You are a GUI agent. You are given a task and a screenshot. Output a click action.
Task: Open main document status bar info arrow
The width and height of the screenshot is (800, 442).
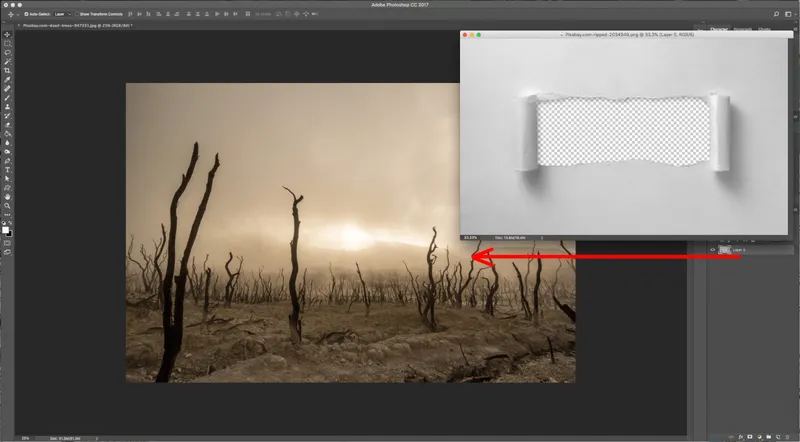coord(96,438)
